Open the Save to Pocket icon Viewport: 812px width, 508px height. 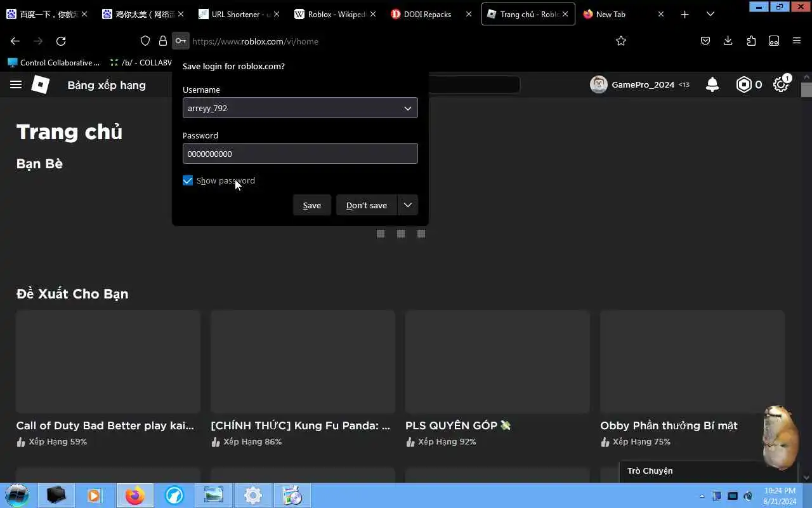point(705,41)
